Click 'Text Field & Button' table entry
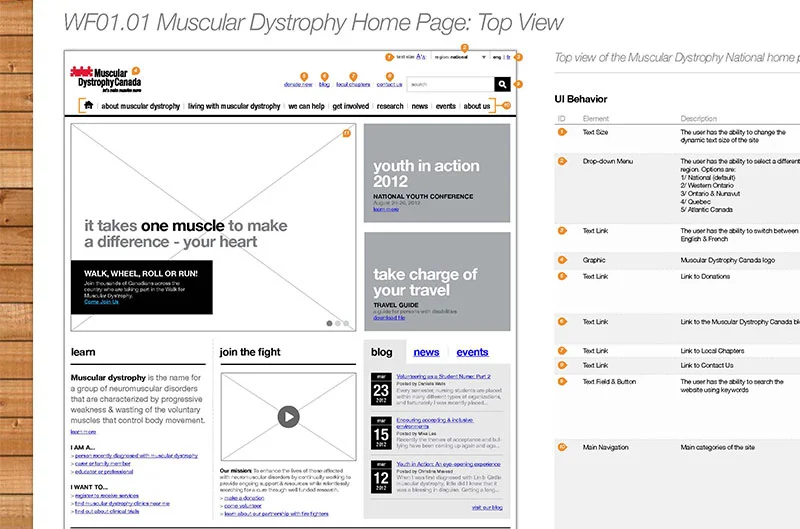 (x=609, y=382)
